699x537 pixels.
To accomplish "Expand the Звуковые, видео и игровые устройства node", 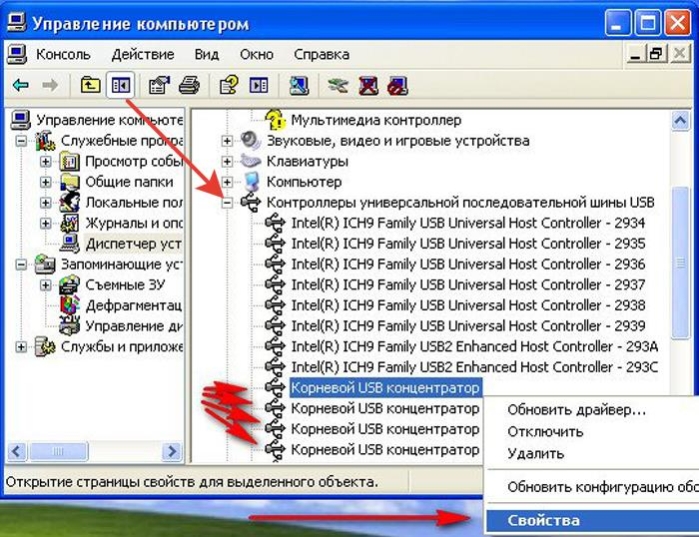I will pos(227,141).
